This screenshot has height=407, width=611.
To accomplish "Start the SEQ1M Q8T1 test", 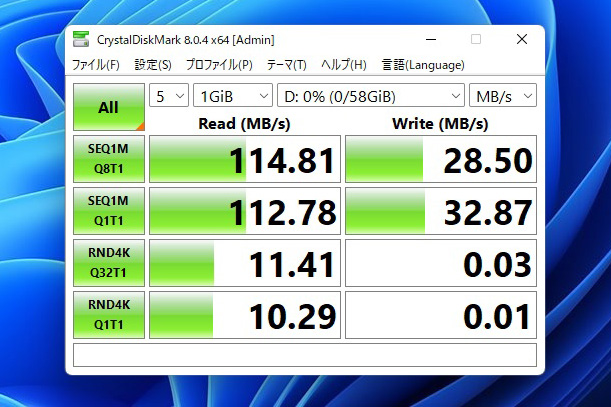I will (x=109, y=159).
